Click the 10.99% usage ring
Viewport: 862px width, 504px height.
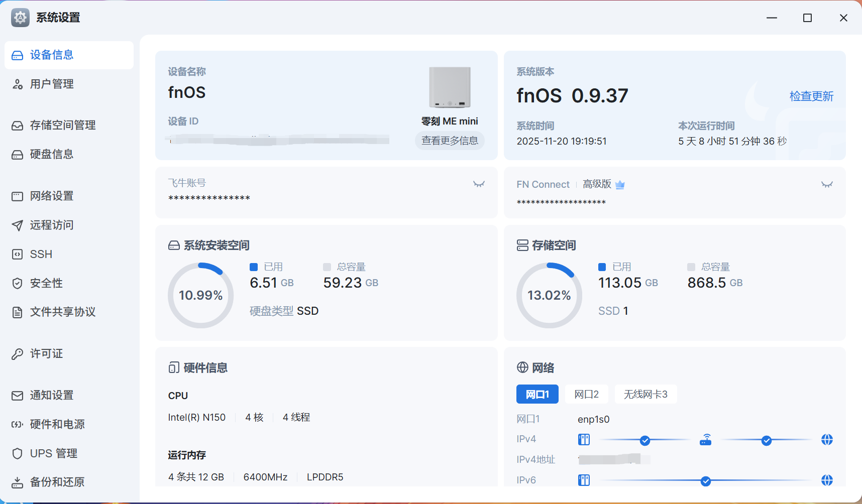(x=200, y=295)
